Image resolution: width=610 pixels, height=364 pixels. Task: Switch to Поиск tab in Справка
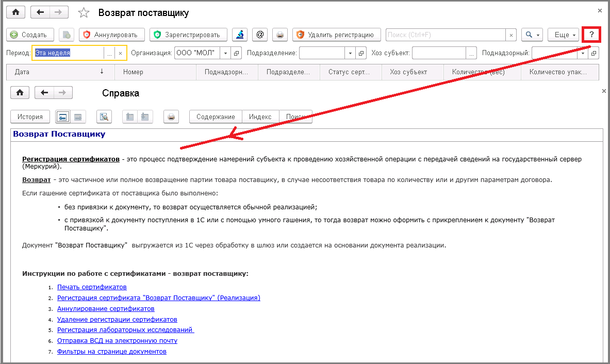click(295, 117)
